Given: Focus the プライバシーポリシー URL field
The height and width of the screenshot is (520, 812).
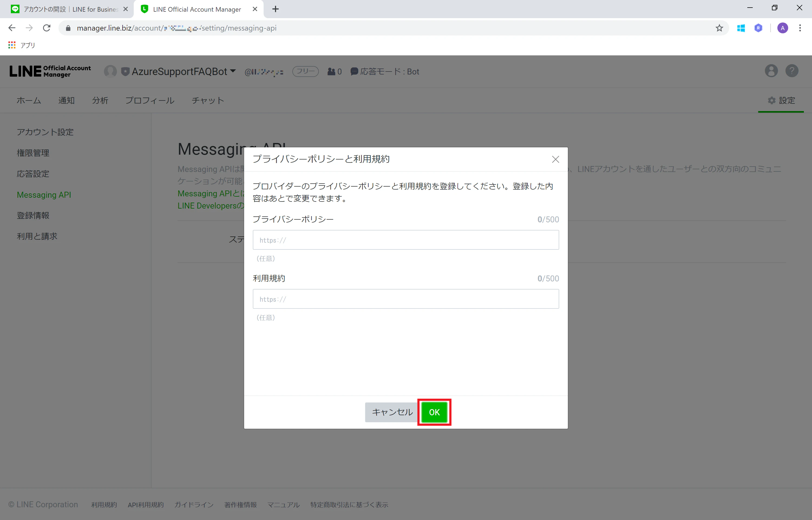Looking at the screenshot, I should pos(406,240).
